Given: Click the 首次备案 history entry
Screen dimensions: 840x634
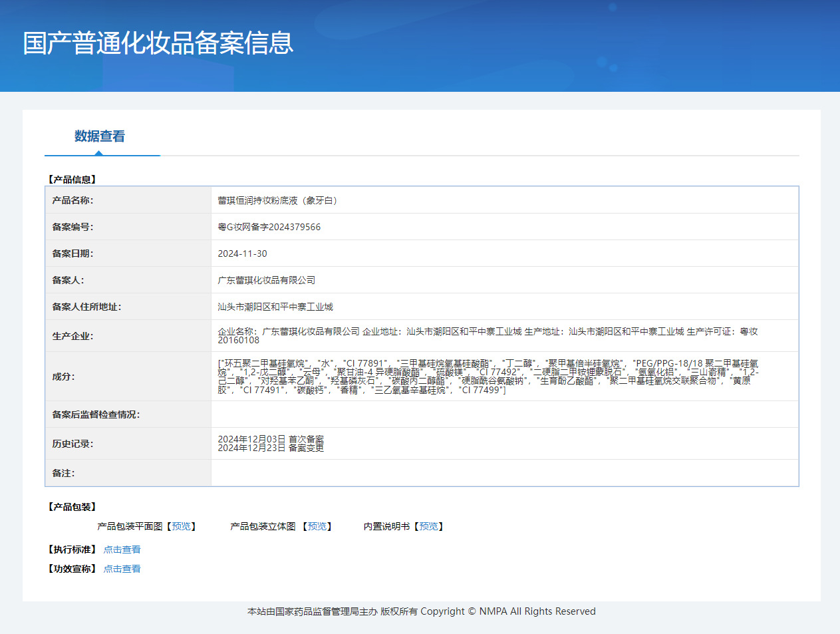Looking at the screenshot, I should (271, 439).
